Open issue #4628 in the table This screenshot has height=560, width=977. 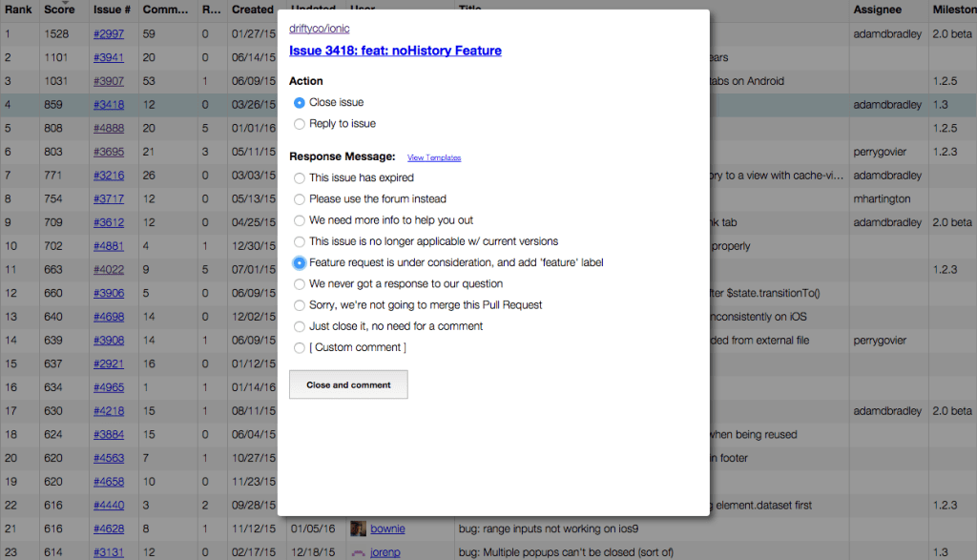click(109, 529)
